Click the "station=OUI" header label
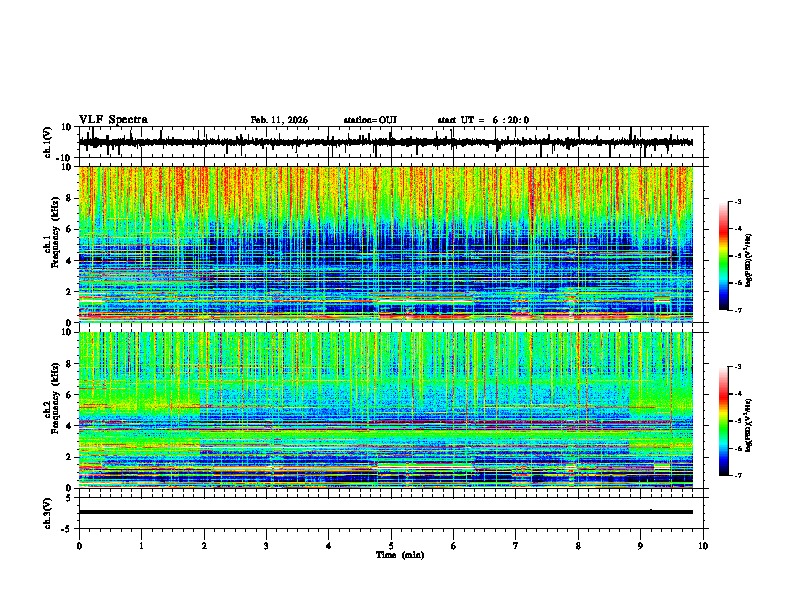 (x=370, y=120)
